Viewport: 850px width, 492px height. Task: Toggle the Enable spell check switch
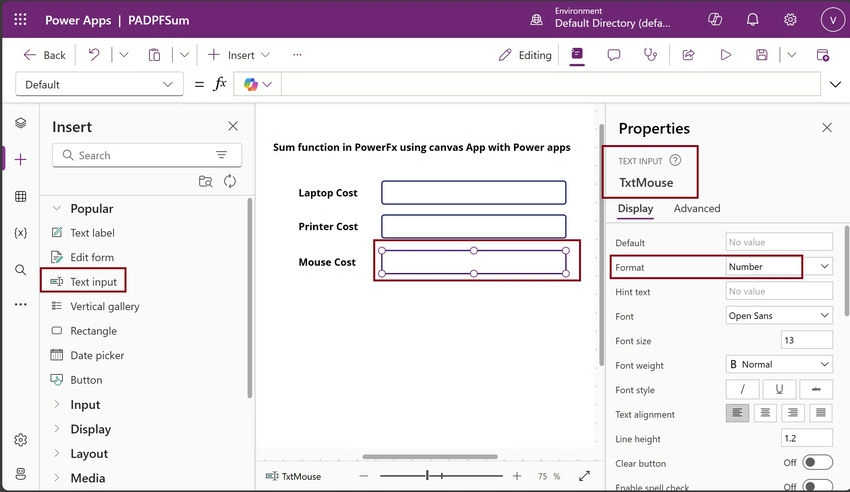click(817, 485)
